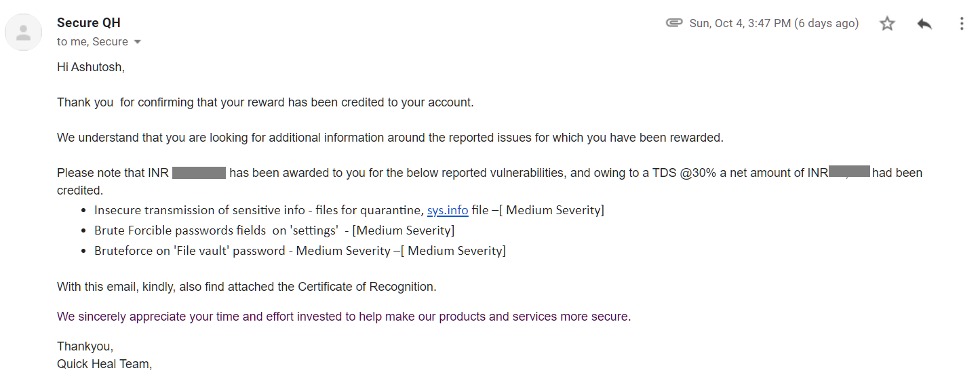Click the sender's profile avatar
Image resolution: width=980 pixels, height=383 pixels.
click(24, 32)
